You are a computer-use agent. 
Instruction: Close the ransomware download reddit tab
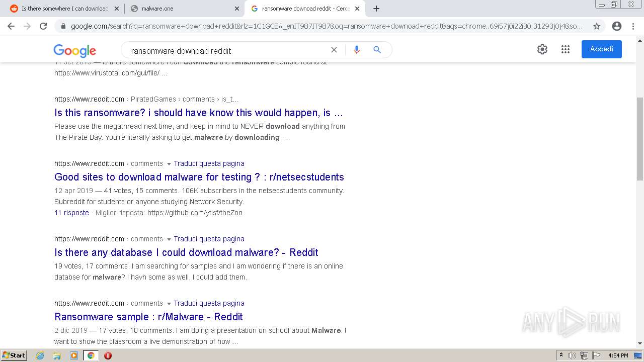357,9
